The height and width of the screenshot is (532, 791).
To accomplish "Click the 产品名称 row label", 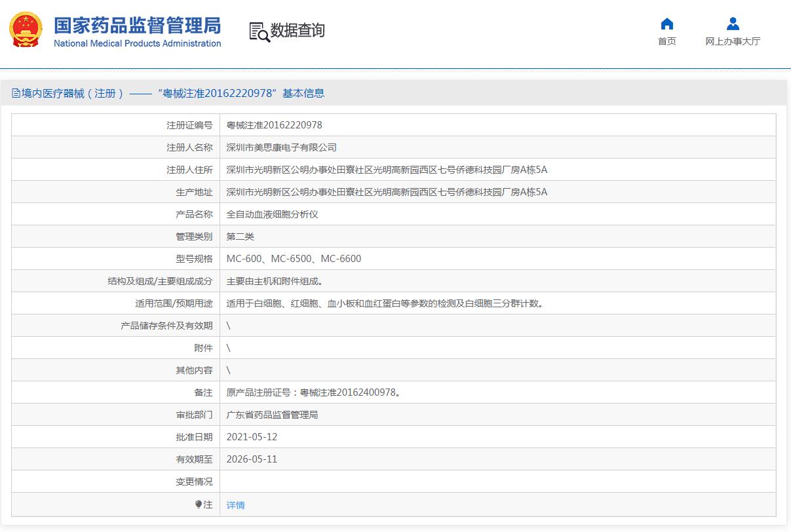I will click(x=194, y=214).
